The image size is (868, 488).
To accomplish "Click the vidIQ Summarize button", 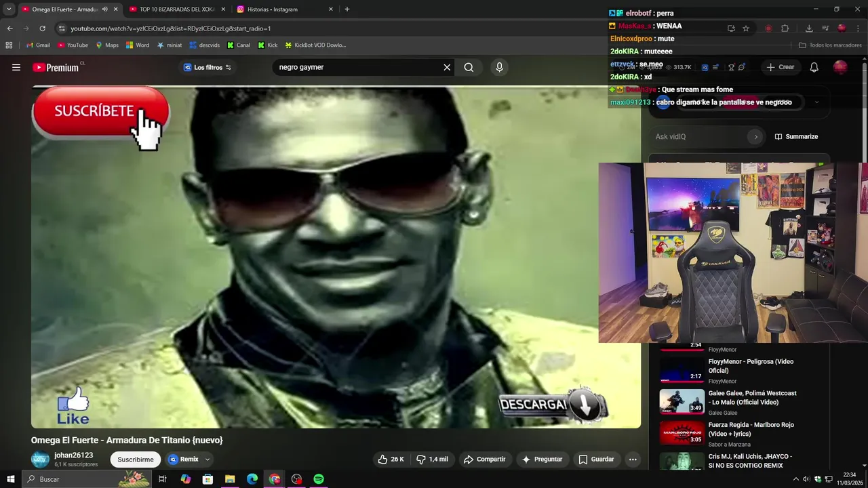I will (796, 136).
